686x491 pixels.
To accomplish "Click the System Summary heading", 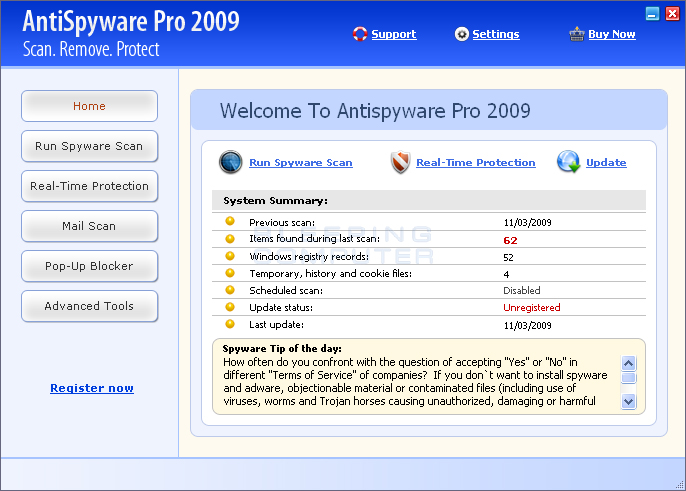I will tap(275, 201).
